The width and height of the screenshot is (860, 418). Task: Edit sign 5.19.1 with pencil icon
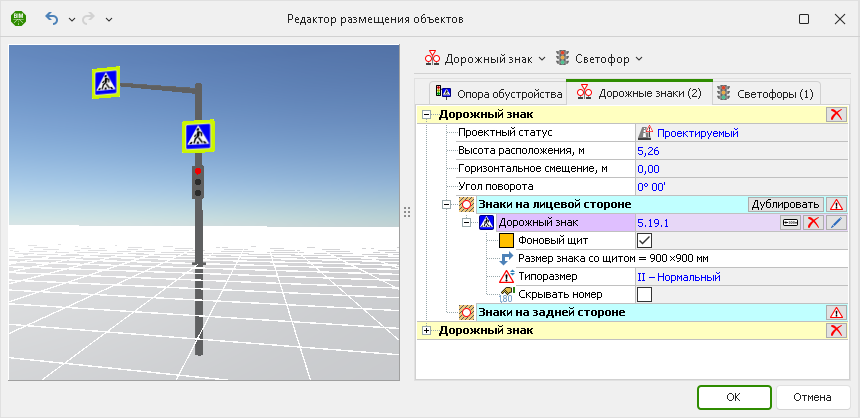[x=836, y=222]
